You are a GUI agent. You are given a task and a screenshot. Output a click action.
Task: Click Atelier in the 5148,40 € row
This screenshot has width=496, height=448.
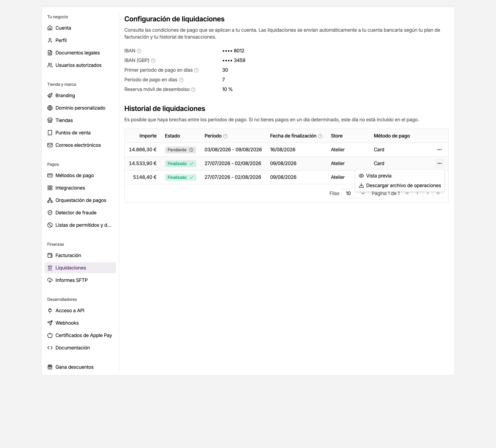tap(338, 177)
